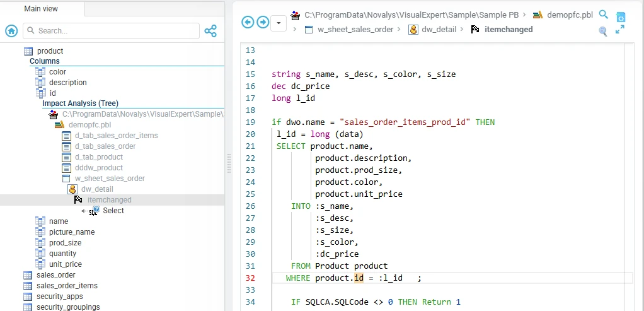This screenshot has height=311, width=644.
Task: Click the window icon beside w_sheet_sales_order in tree
Action: (66, 179)
